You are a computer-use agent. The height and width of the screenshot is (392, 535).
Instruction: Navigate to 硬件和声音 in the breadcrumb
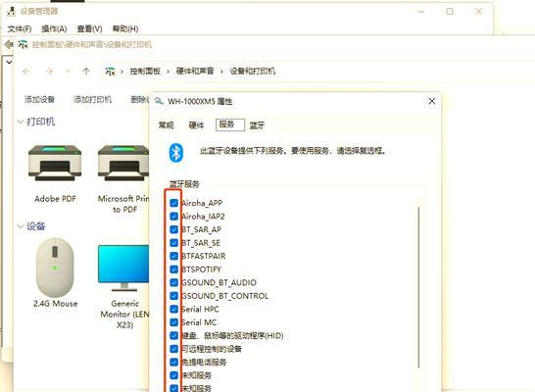195,71
